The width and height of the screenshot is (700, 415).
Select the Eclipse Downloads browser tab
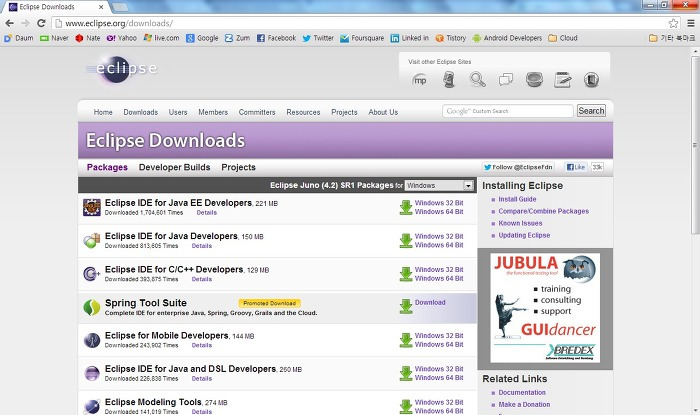(54, 7)
